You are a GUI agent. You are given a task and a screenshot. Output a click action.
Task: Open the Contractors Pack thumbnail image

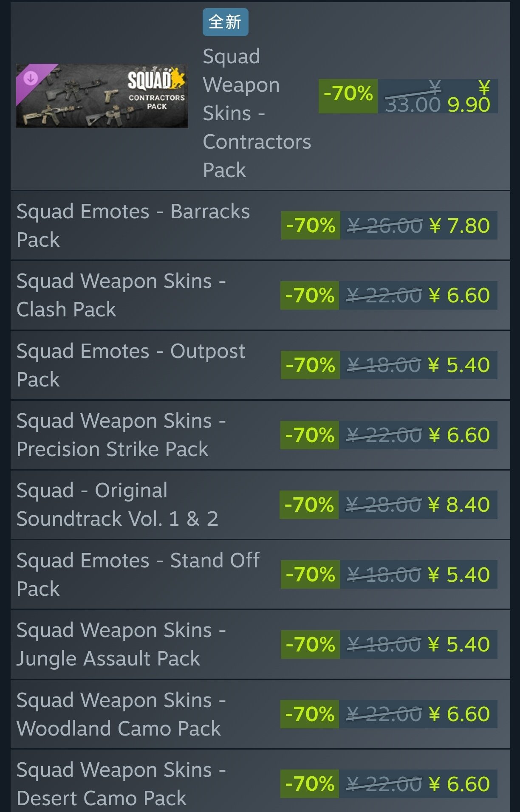[102, 96]
